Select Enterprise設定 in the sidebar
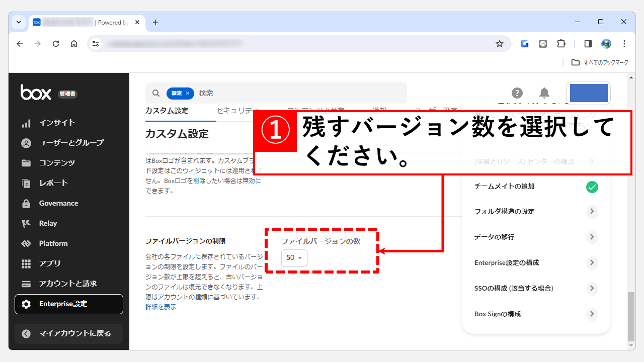644x362 pixels. [69, 304]
